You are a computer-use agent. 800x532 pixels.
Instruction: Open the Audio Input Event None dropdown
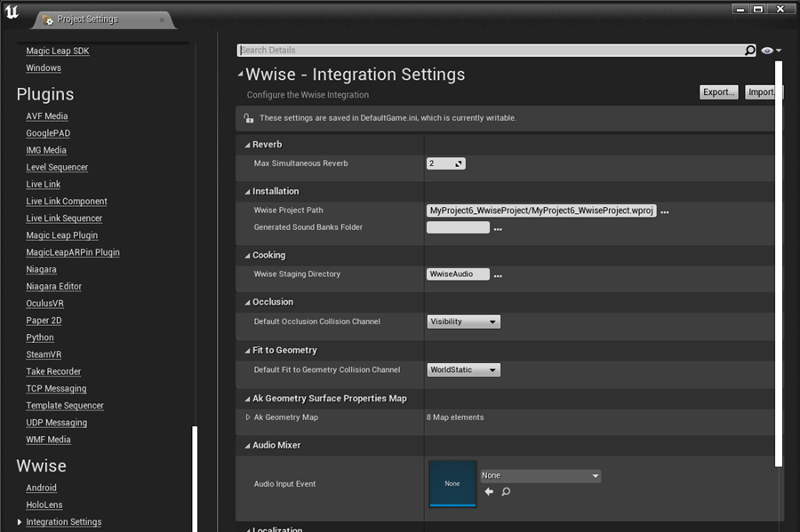click(540, 475)
